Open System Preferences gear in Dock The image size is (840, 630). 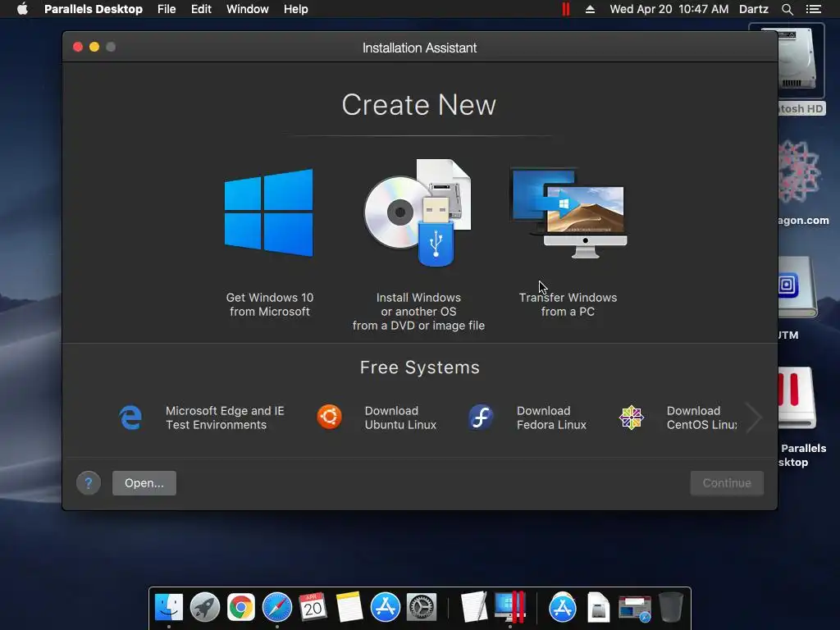click(422, 608)
